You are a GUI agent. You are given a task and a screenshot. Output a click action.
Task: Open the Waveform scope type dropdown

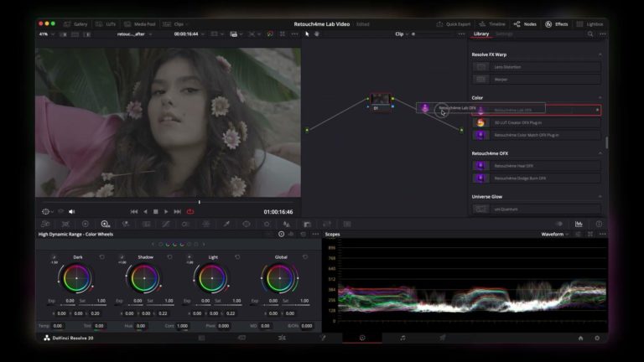click(555, 234)
